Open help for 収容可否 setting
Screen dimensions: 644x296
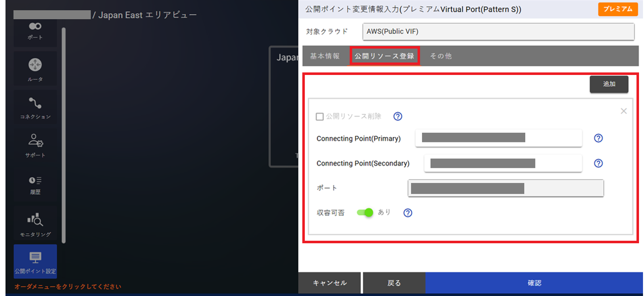point(408,213)
